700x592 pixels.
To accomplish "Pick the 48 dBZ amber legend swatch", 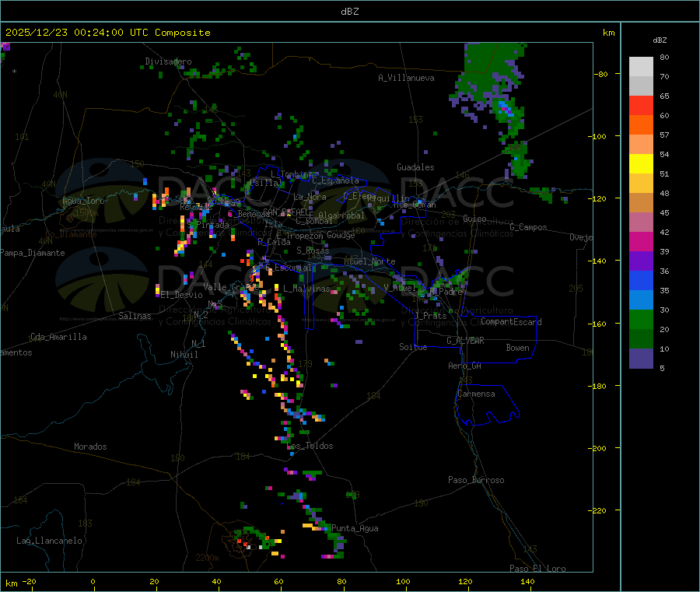I will (641, 184).
